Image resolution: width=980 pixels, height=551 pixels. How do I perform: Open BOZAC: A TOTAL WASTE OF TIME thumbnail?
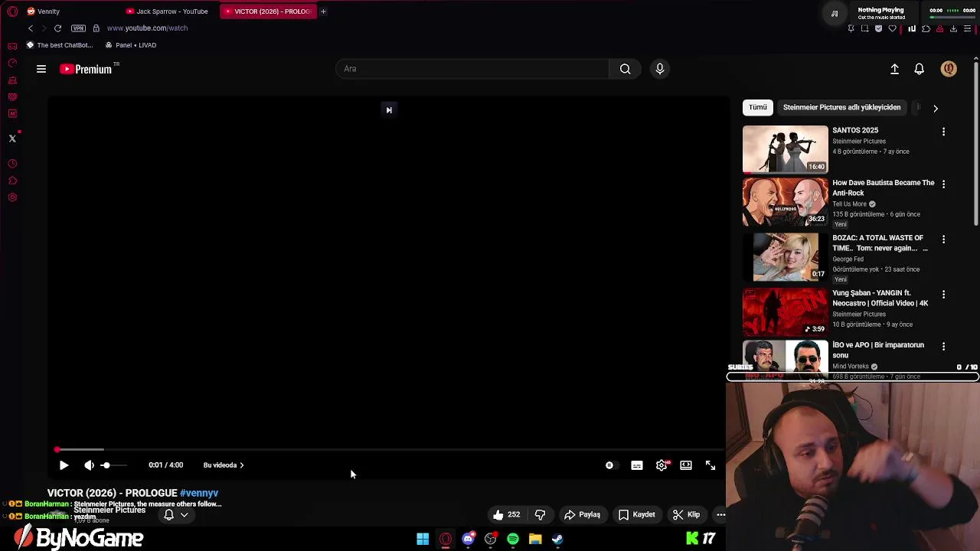(x=785, y=256)
